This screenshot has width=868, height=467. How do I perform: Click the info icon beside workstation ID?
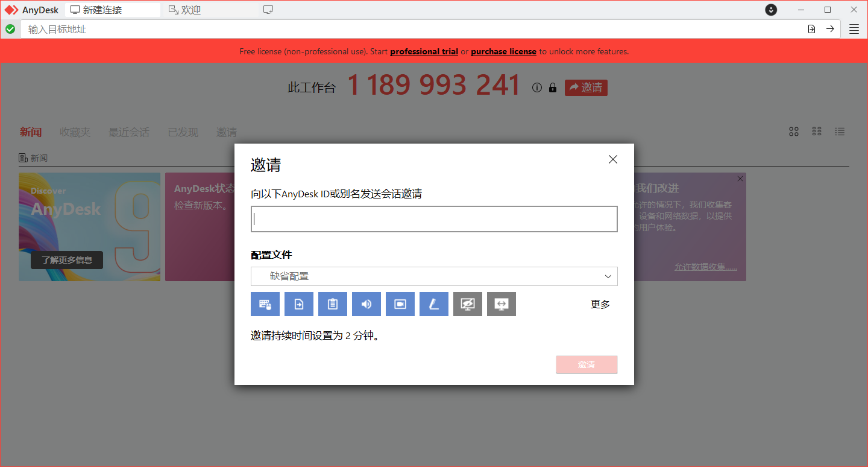click(537, 88)
